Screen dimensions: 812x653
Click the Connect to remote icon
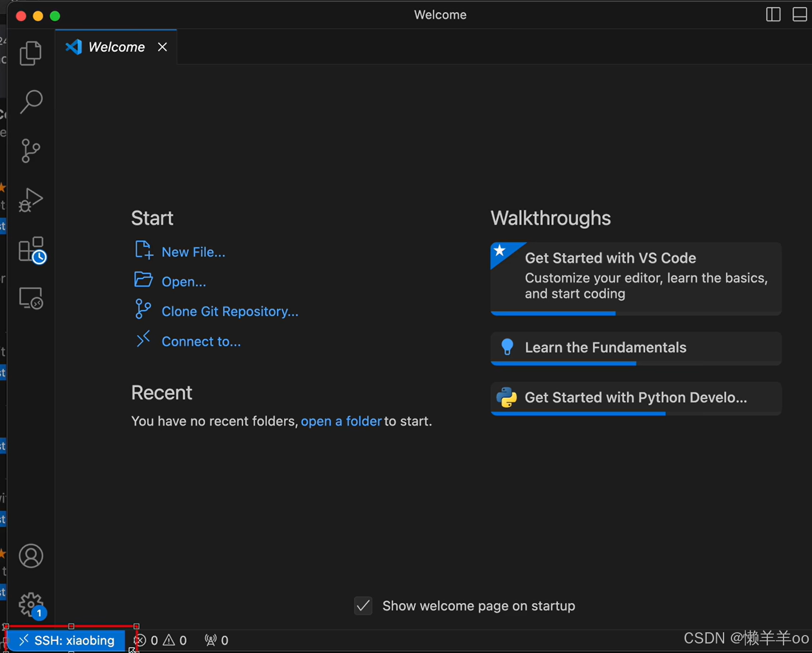point(143,339)
